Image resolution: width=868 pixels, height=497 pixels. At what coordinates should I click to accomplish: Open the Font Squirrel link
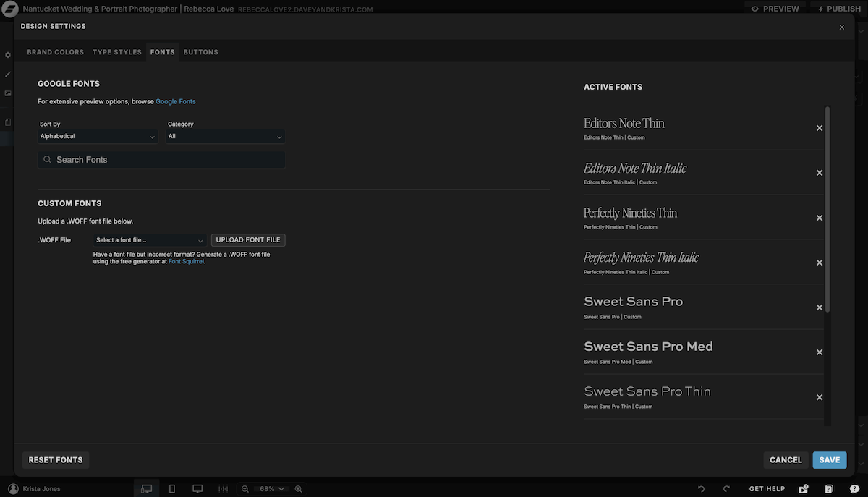187,261
